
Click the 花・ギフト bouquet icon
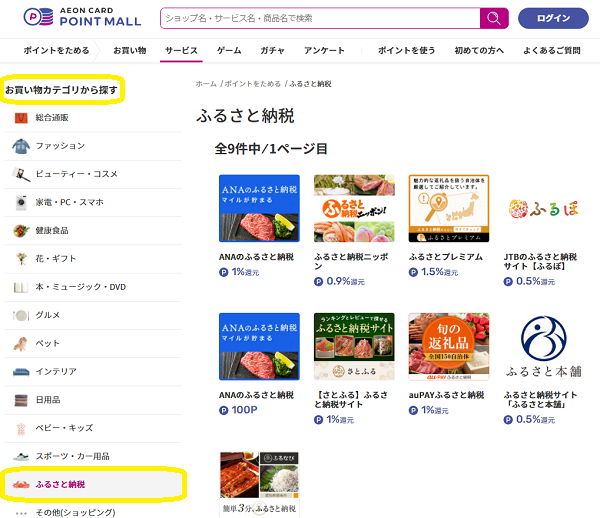tap(21, 259)
